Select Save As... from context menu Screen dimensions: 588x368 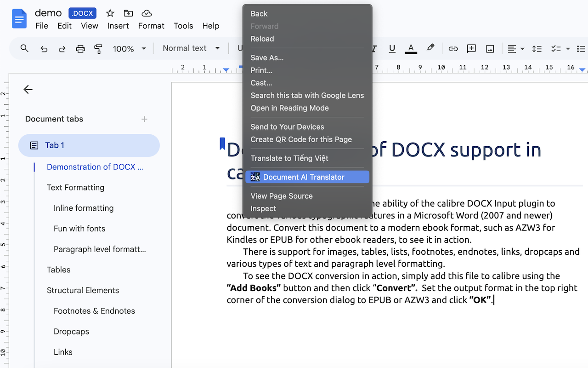pos(307,57)
